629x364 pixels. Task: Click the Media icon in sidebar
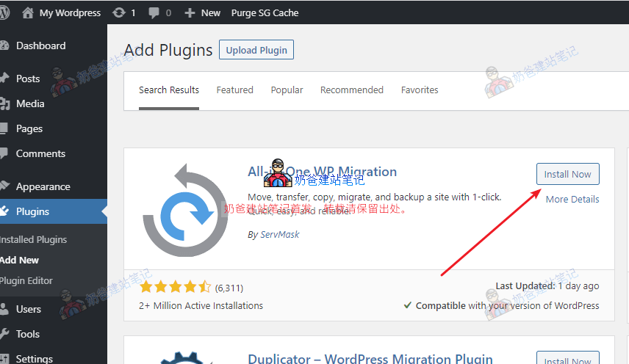[x=4, y=103]
